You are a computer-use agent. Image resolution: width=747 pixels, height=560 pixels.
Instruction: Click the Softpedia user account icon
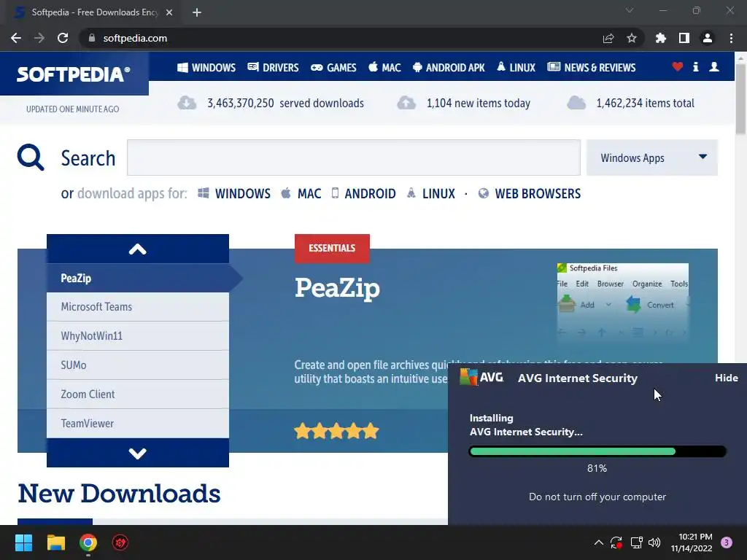click(x=714, y=66)
